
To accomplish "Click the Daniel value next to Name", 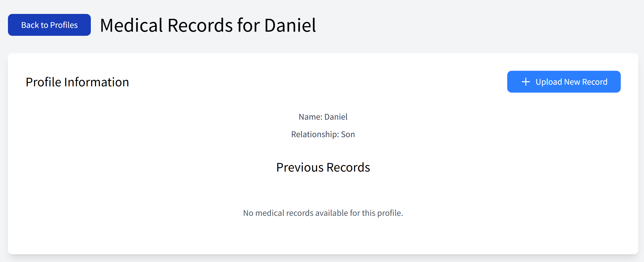I will pos(336,117).
